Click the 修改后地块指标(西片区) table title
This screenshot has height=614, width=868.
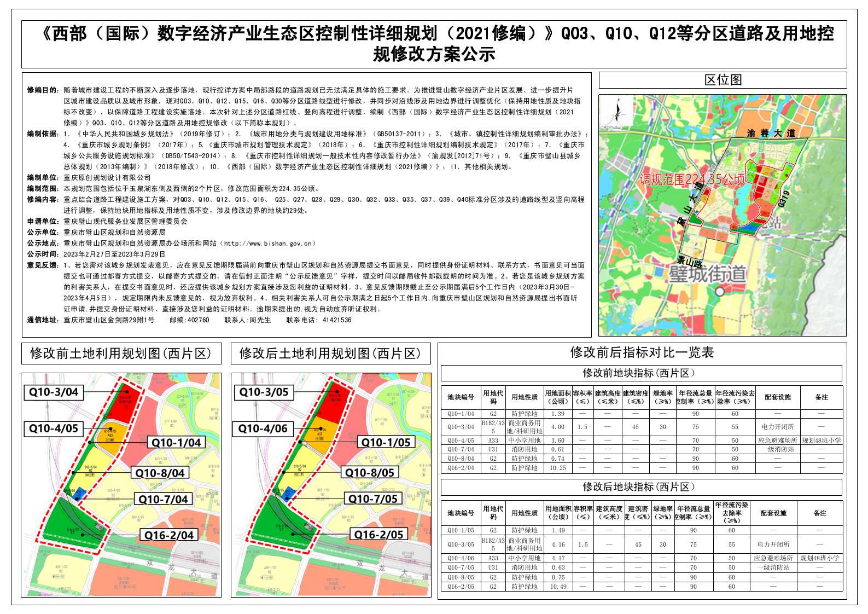(641, 487)
